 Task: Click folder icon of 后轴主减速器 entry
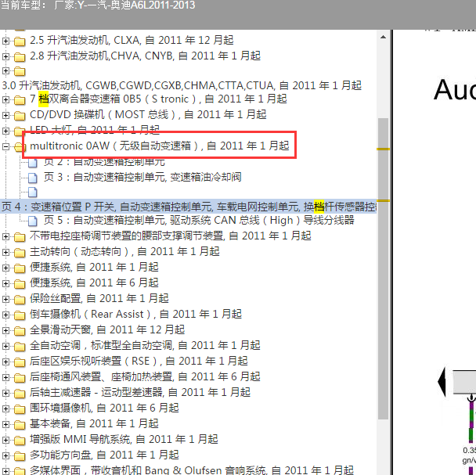point(20,394)
